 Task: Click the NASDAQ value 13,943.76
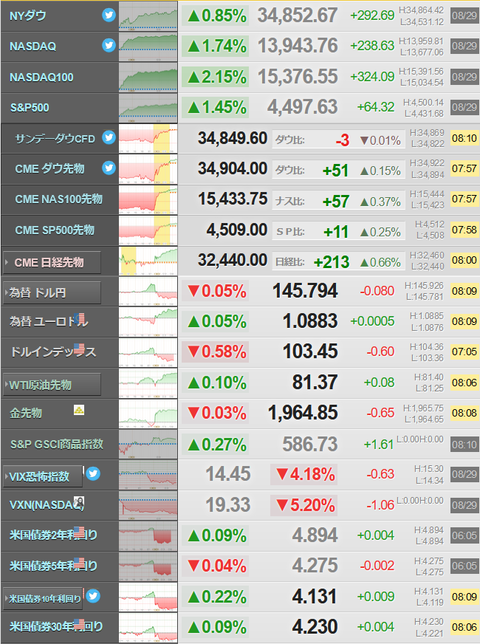(298, 46)
